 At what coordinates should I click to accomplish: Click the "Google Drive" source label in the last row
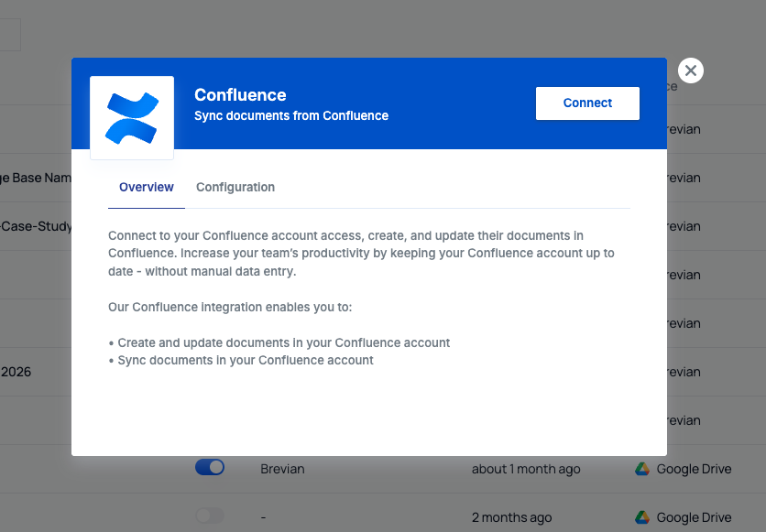(693, 517)
